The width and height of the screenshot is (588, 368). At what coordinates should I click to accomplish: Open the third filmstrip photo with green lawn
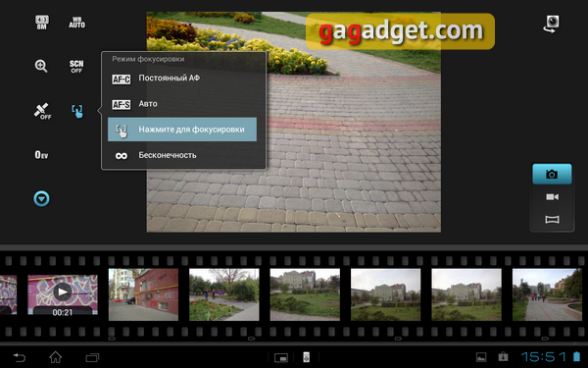pos(305,294)
